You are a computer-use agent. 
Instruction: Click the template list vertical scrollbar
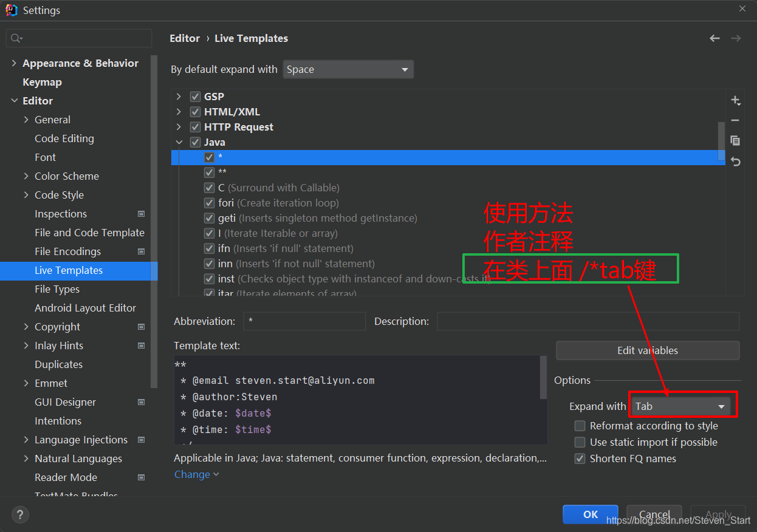(x=721, y=141)
